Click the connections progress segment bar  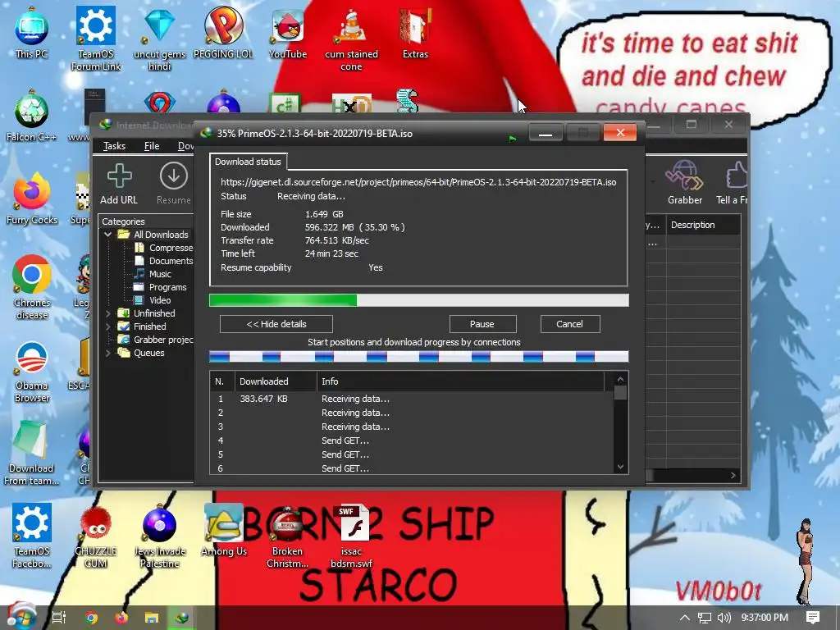pyautogui.click(x=418, y=356)
